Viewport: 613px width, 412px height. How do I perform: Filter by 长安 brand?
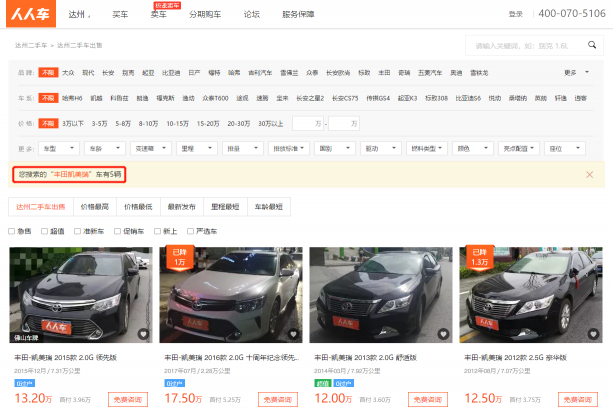(x=108, y=73)
